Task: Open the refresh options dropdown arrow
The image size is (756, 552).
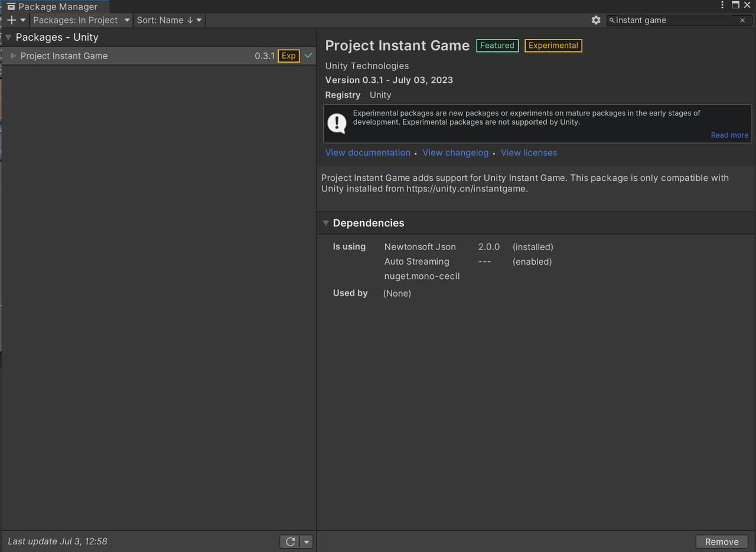Action: (x=306, y=541)
